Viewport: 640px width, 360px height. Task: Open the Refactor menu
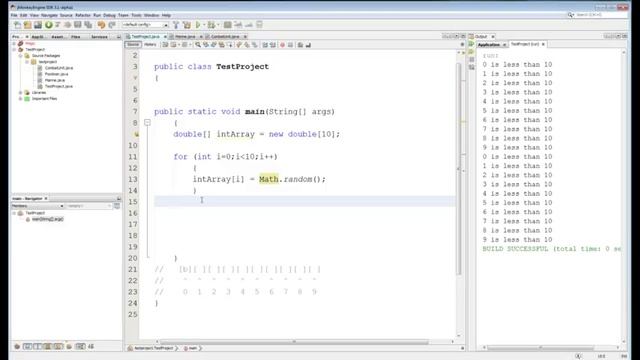click(x=83, y=15)
